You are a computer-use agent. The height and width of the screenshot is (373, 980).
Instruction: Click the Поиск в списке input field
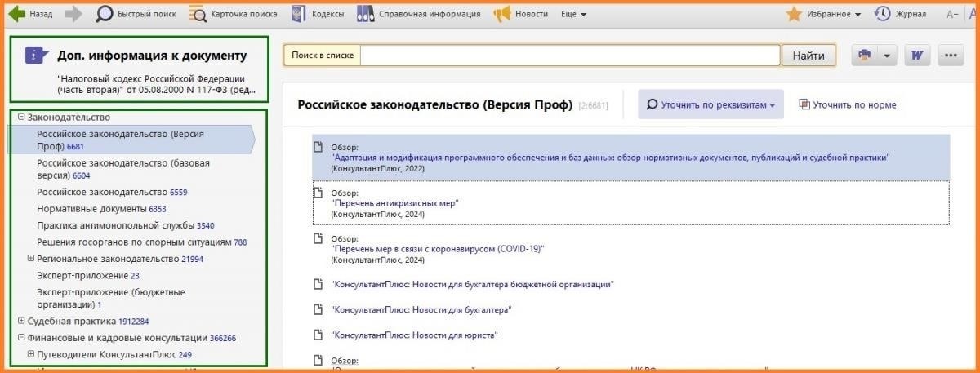click(570, 55)
